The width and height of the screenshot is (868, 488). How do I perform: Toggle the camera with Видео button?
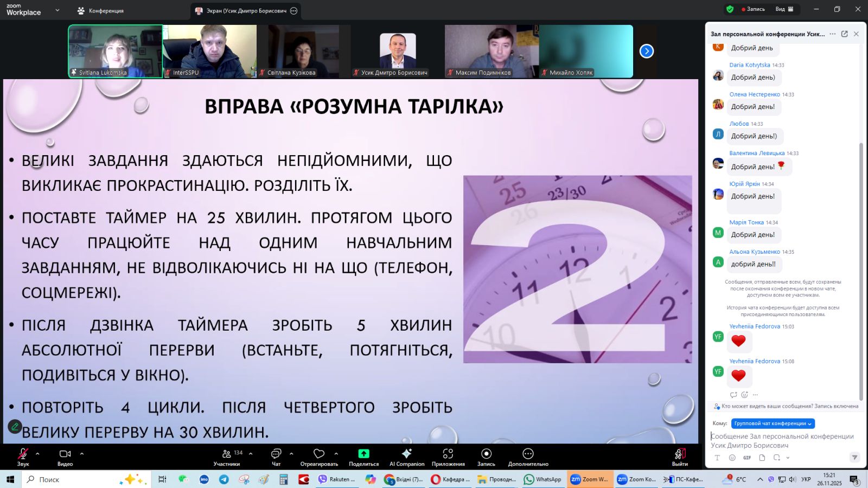[x=65, y=454]
